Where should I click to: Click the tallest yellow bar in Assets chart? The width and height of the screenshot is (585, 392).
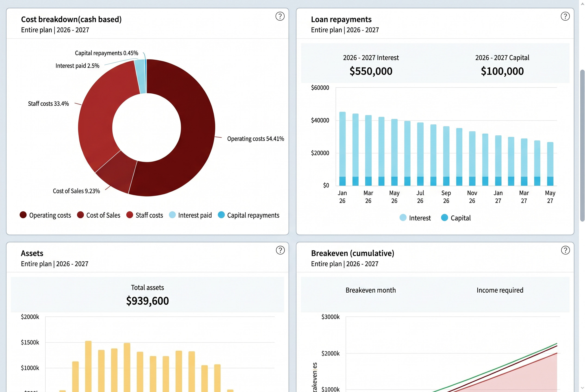[x=88, y=366]
